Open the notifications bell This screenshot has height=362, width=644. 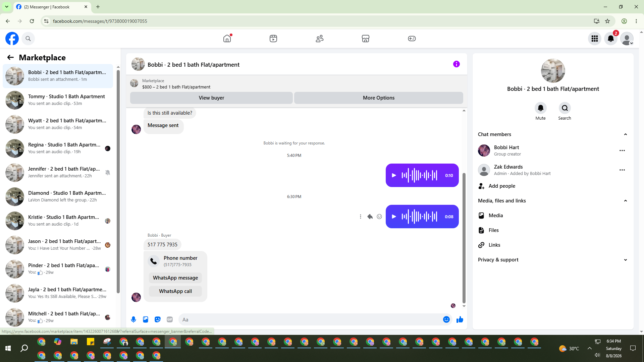tap(611, 39)
